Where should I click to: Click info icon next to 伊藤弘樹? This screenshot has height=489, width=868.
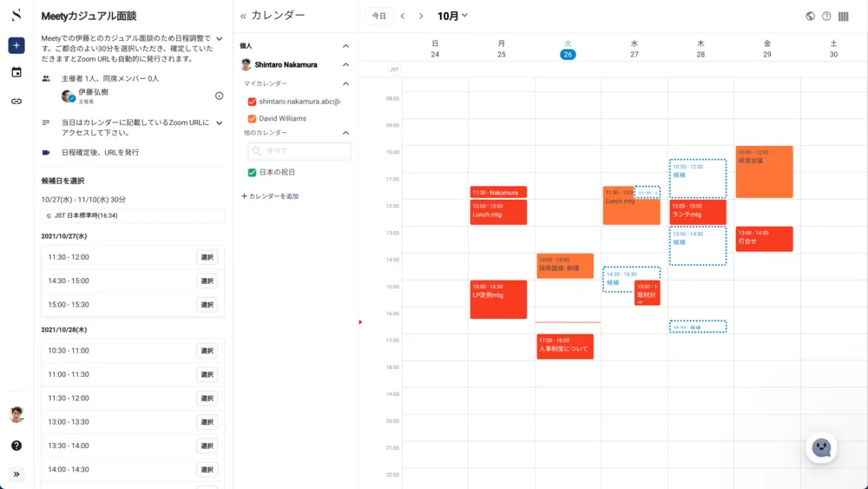(220, 96)
